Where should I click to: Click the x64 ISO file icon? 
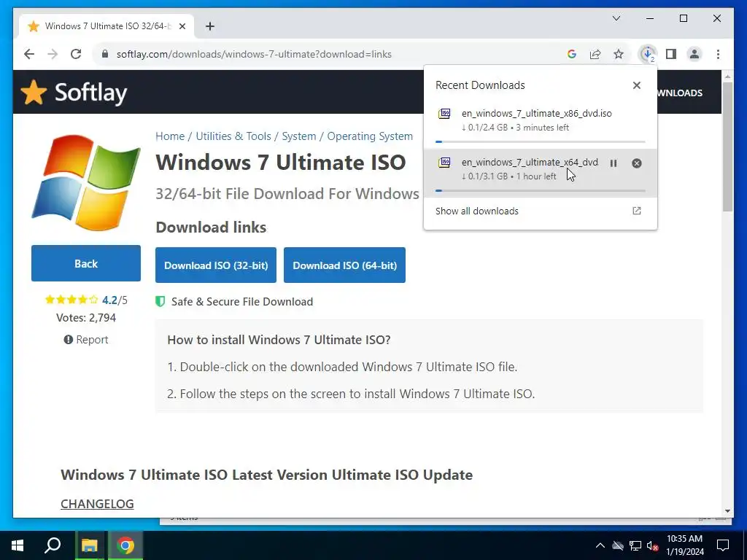coord(444,163)
